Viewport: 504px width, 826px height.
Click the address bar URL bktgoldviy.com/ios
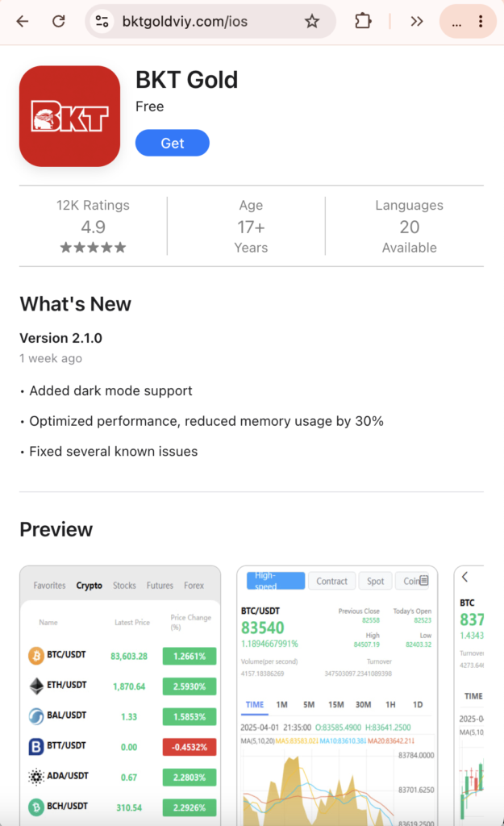click(x=185, y=21)
